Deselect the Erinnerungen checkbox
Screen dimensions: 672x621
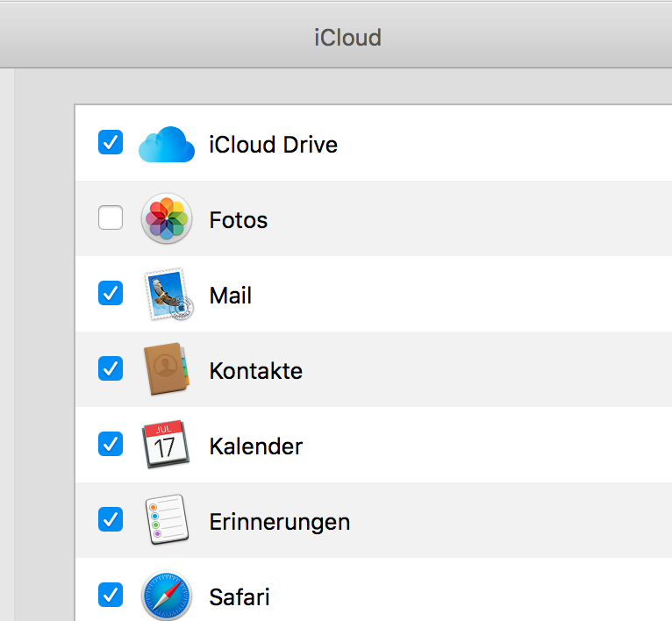pos(111,520)
